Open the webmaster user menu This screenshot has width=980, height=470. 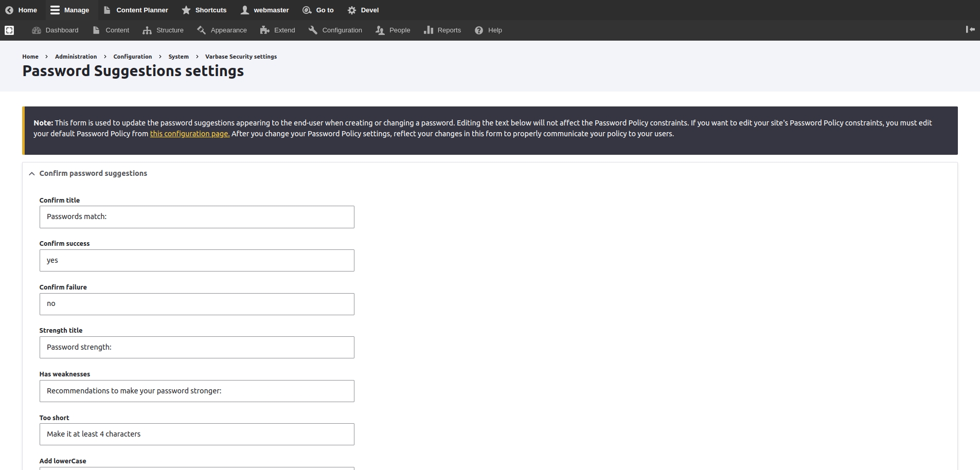pyautogui.click(x=265, y=10)
